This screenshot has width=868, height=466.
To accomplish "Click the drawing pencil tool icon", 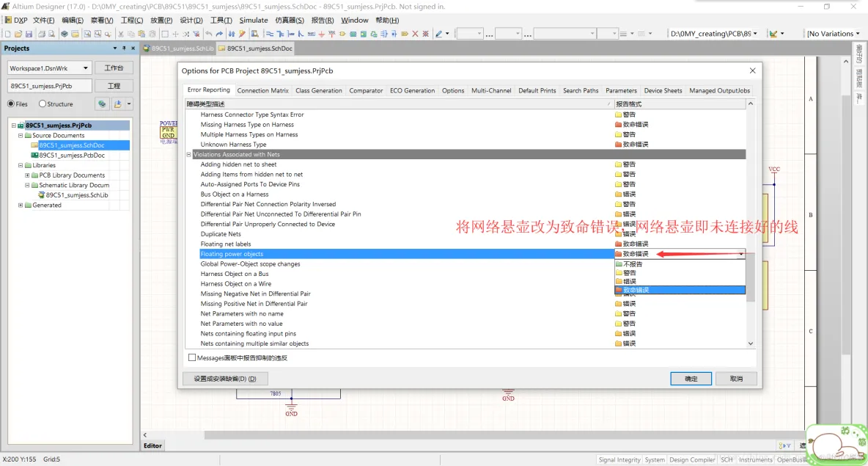I will (x=439, y=34).
